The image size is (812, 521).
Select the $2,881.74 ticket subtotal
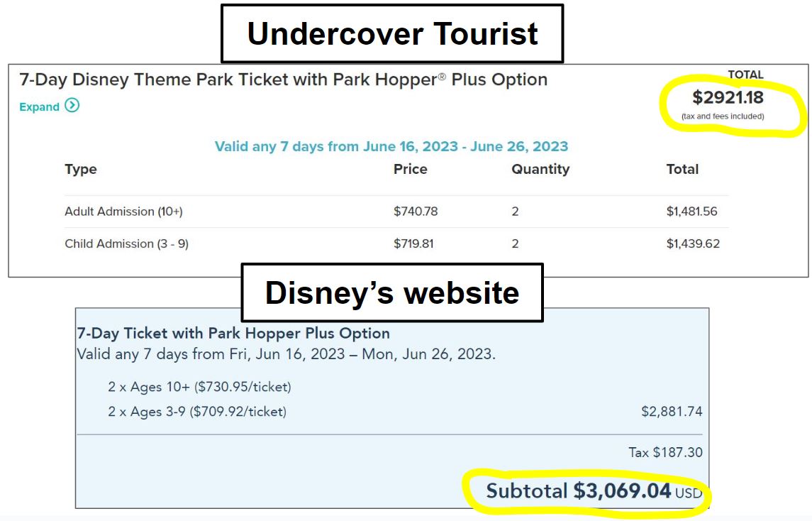(x=672, y=412)
